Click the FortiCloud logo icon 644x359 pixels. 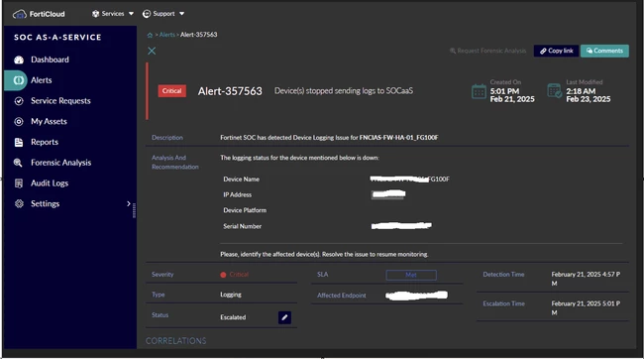pyautogui.click(x=19, y=15)
